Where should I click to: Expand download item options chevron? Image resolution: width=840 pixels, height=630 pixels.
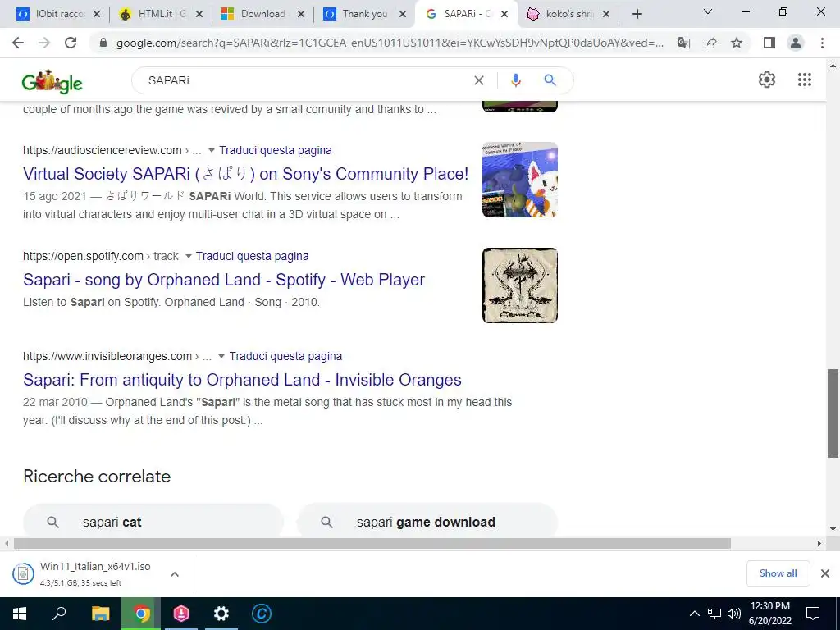(174, 573)
